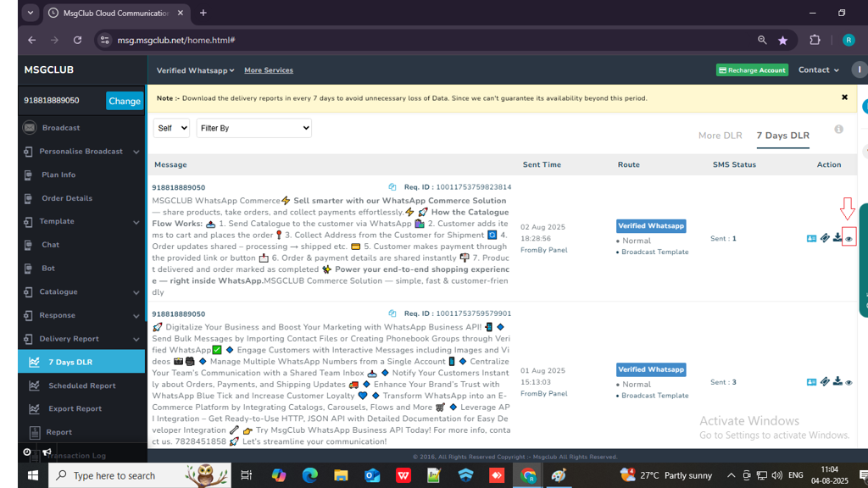Copy message for Req. ID 10011753759823814

tap(392, 187)
